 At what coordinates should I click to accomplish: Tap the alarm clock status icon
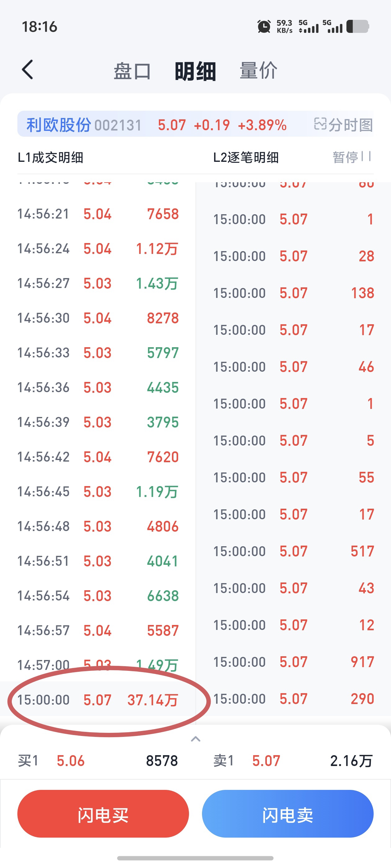[264, 27]
